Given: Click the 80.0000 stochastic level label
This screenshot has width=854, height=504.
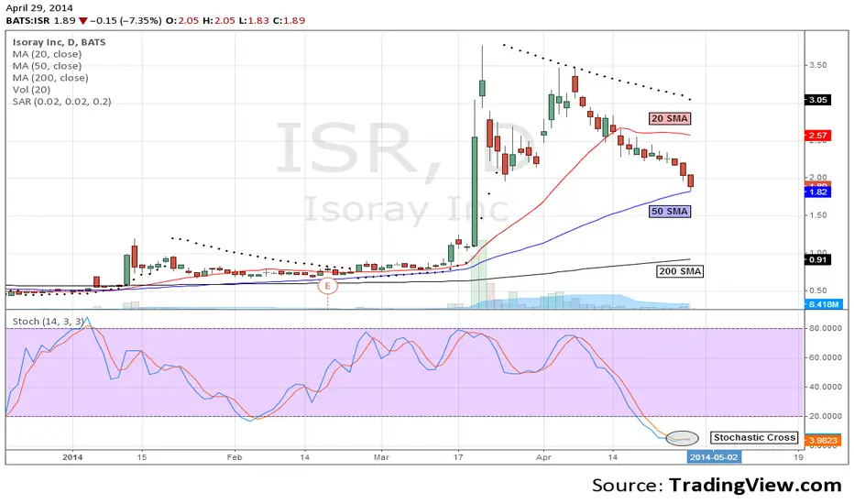Looking at the screenshot, I should point(827,329).
